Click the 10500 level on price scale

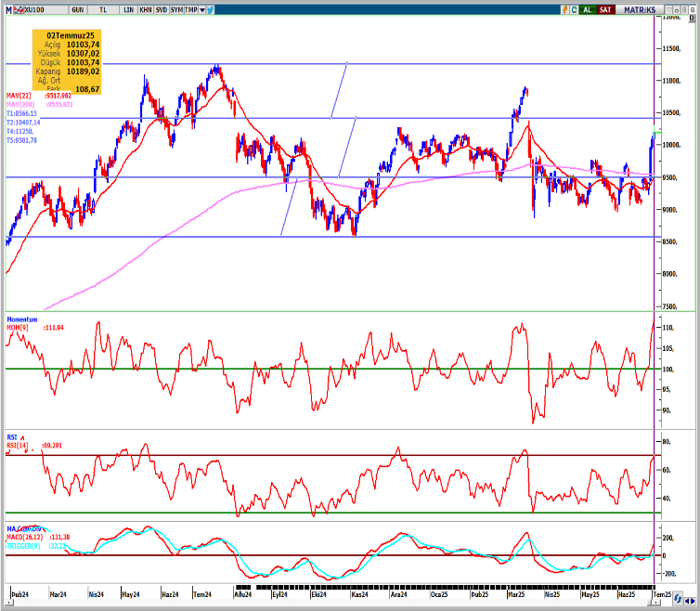672,113
